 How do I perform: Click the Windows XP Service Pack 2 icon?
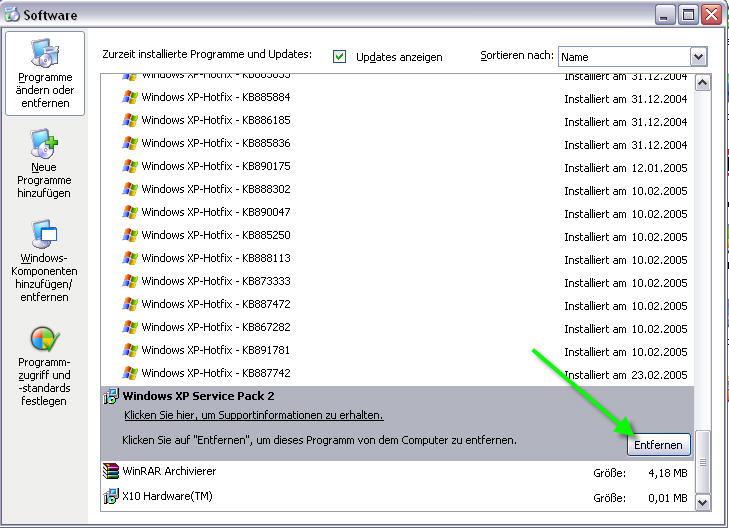[111, 396]
